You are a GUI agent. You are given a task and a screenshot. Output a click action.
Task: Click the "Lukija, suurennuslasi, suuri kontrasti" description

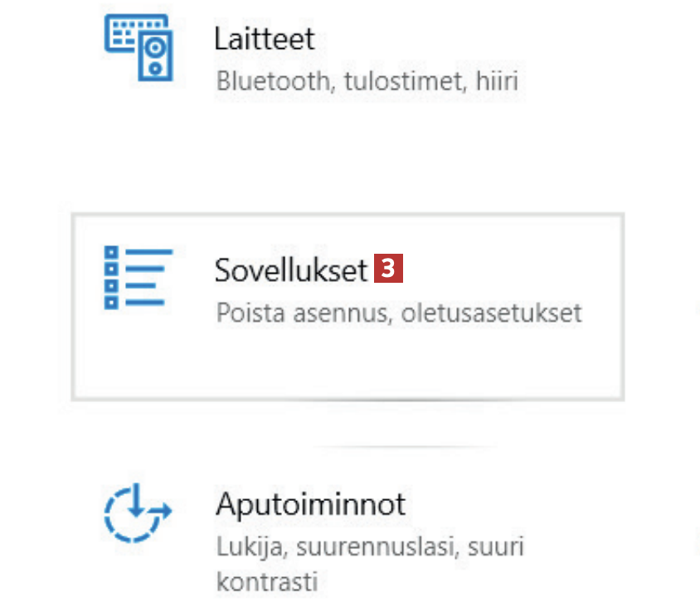pyautogui.click(x=369, y=547)
